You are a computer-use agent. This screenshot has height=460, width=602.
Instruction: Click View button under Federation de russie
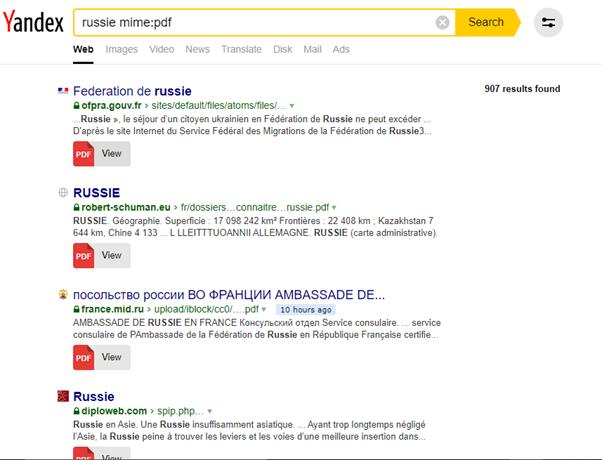(x=112, y=154)
